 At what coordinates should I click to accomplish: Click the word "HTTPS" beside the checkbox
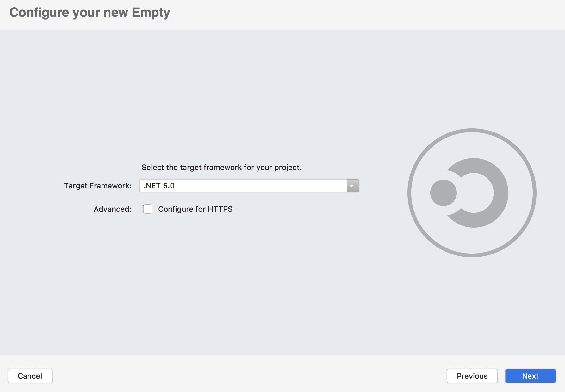pyautogui.click(x=220, y=209)
